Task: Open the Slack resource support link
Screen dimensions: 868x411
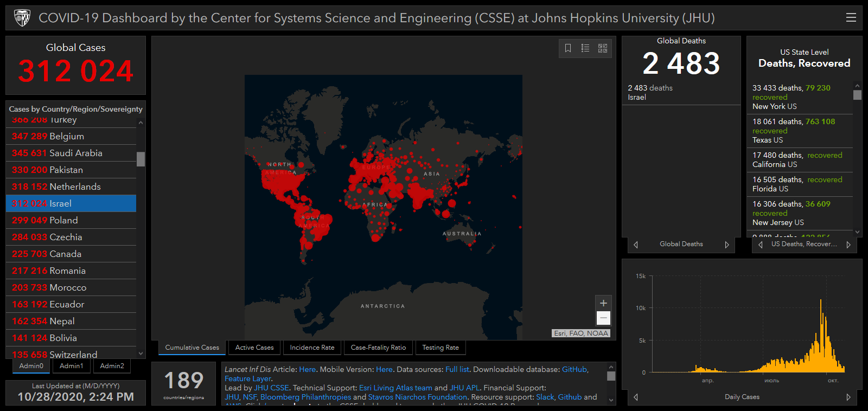Action: [545, 397]
